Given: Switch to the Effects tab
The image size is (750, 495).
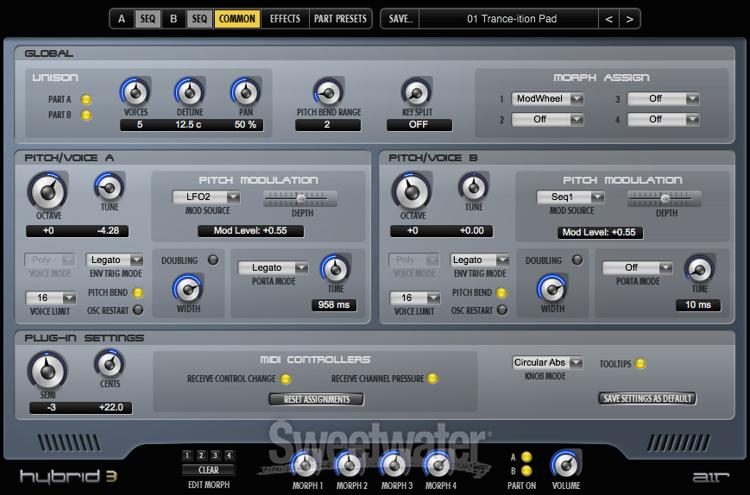Looking at the screenshot, I should [284, 19].
